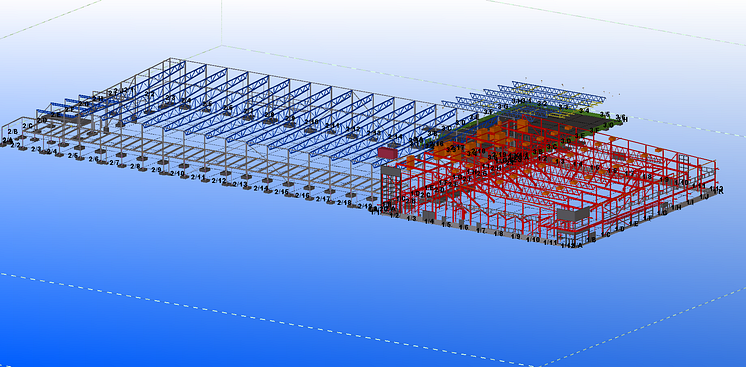Pick grid label 1/5 on the red building's front edge
The image size is (746, 367).
[446, 224]
